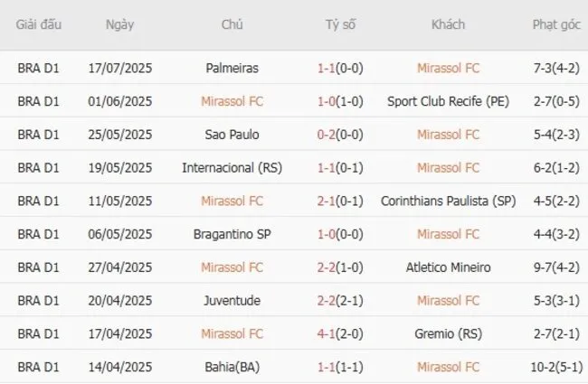The width and height of the screenshot is (588, 384).
Task: Click the Ngày column header
Action: pos(119,25)
